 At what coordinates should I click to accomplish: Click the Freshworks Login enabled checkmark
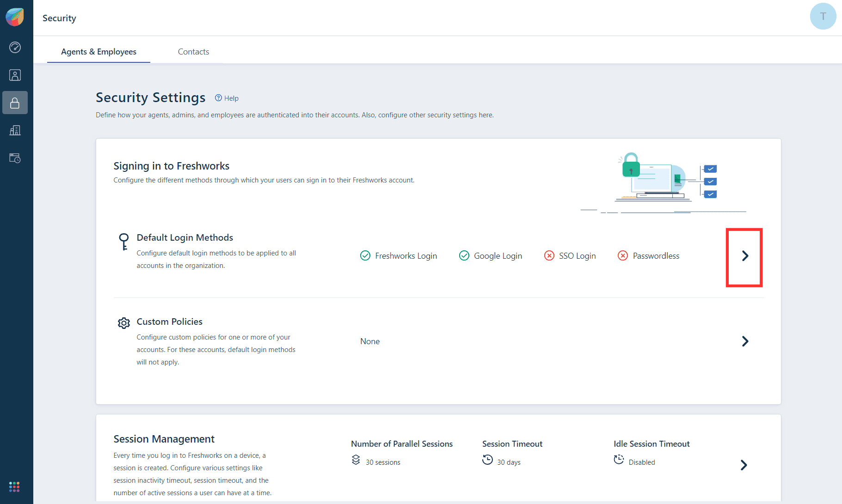click(x=365, y=255)
